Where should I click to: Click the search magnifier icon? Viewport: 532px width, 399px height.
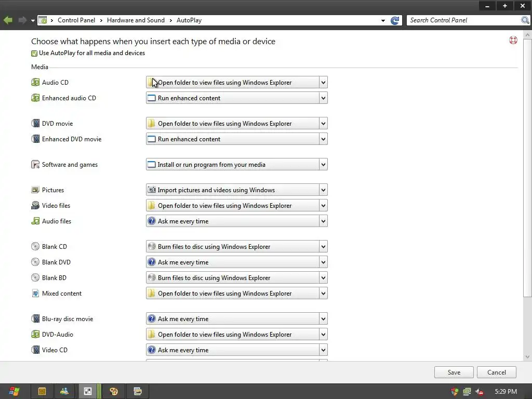(x=525, y=20)
